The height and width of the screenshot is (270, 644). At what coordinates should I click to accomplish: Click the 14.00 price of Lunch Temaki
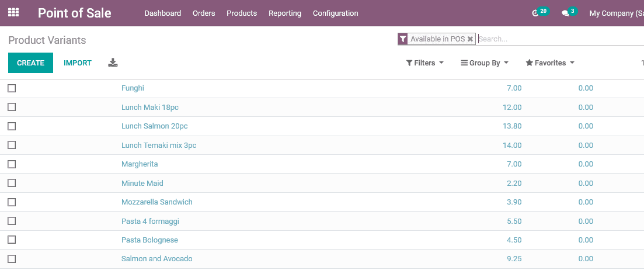click(x=512, y=145)
